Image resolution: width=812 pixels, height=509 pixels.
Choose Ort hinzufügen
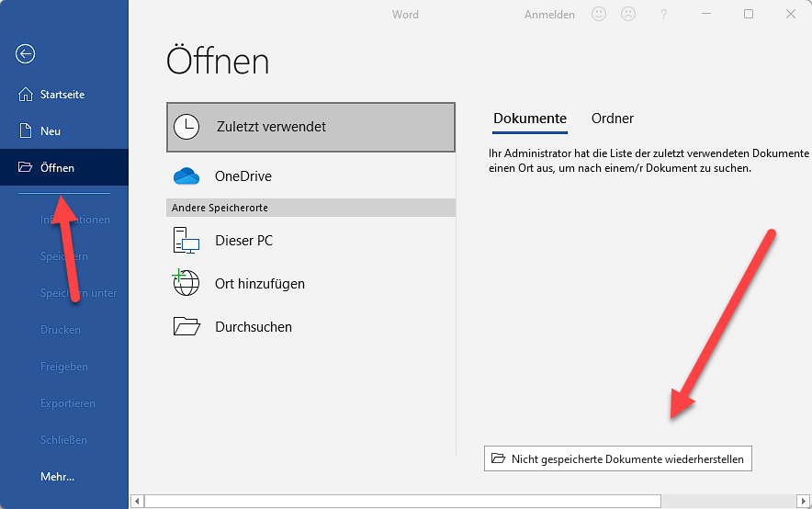pyautogui.click(x=310, y=284)
